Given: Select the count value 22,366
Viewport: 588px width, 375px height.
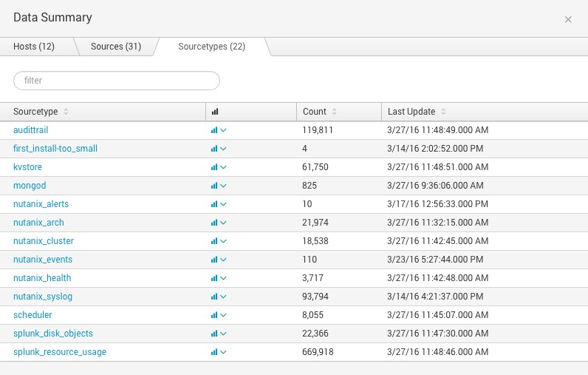Looking at the screenshot, I should click(315, 334).
